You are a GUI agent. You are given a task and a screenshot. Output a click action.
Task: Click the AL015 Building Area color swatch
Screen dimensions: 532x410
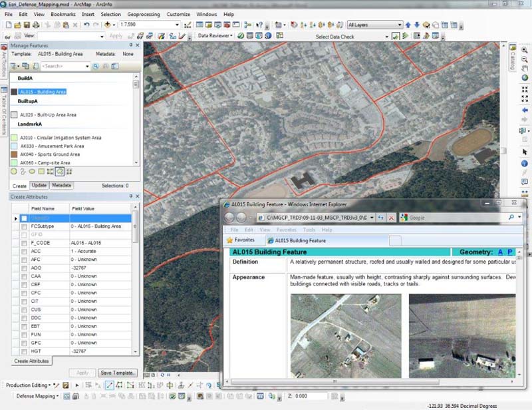point(14,92)
